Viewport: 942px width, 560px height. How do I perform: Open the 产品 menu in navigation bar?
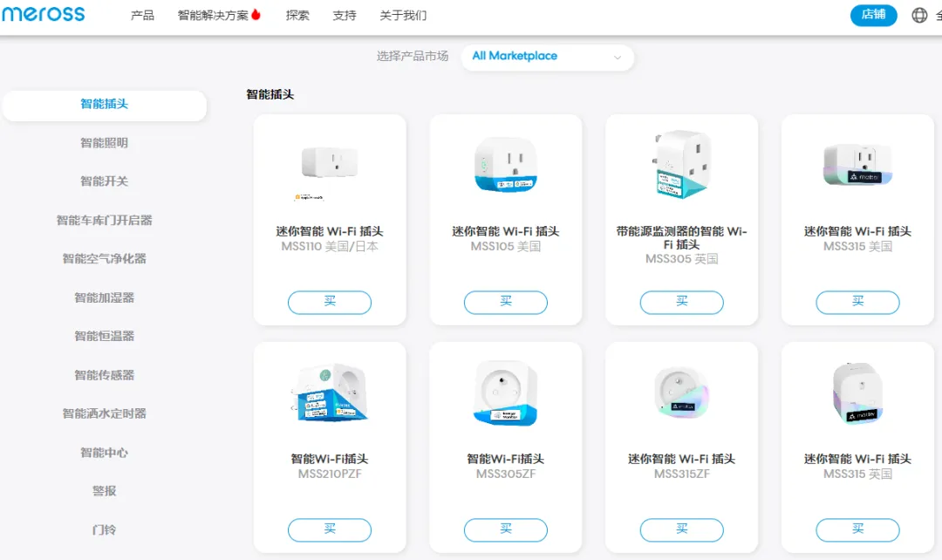tap(142, 16)
